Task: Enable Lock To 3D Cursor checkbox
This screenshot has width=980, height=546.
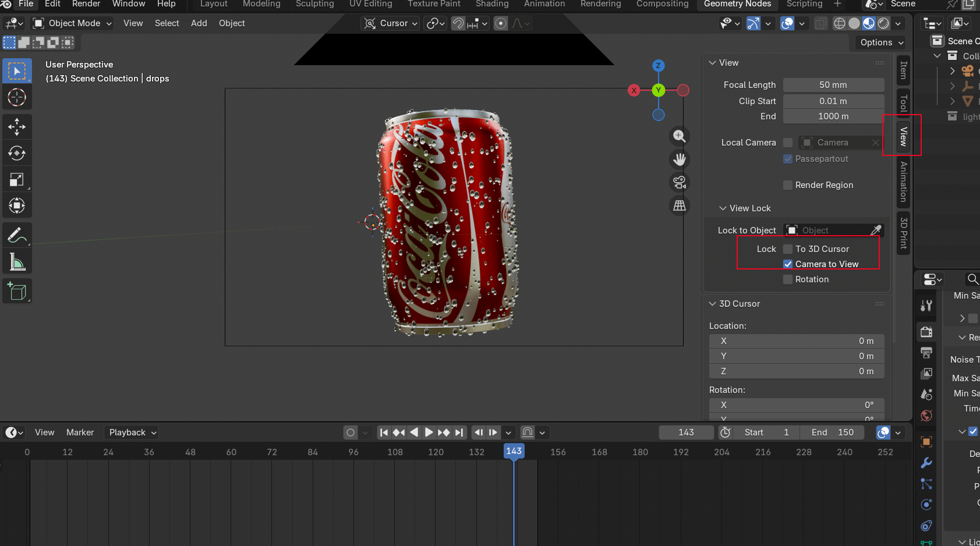Action: [788, 249]
